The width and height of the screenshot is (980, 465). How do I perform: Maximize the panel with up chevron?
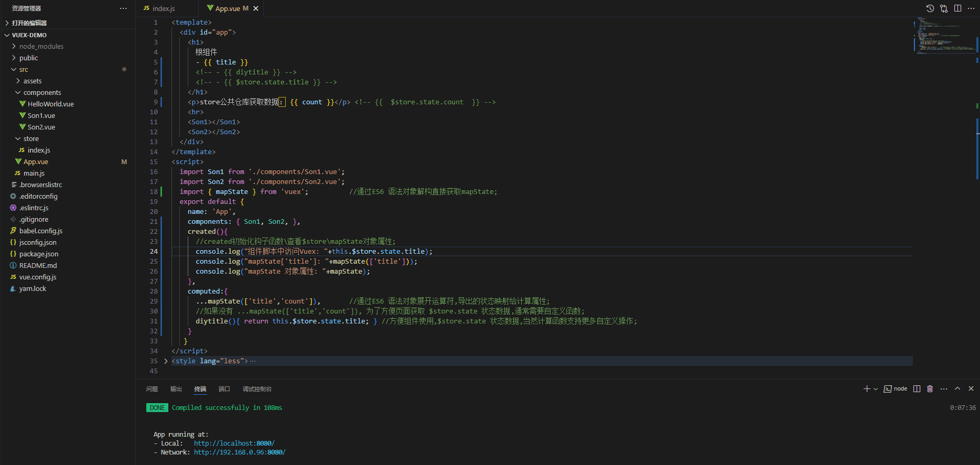coord(957,388)
